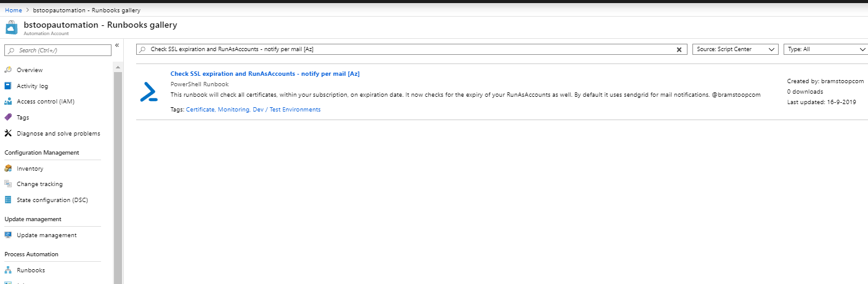Click the Overview icon in sidebar

point(8,70)
